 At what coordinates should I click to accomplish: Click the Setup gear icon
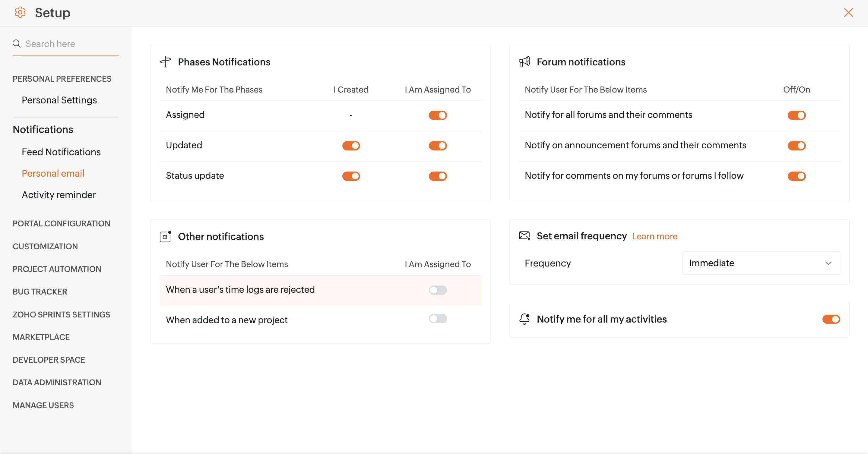point(20,12)
